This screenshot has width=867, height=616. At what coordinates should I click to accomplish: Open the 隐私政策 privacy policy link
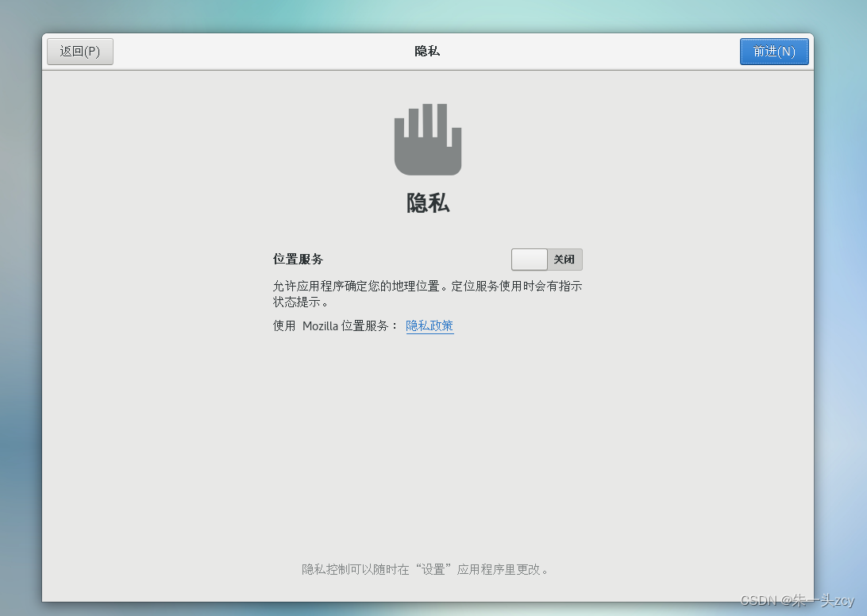point(430,325)
